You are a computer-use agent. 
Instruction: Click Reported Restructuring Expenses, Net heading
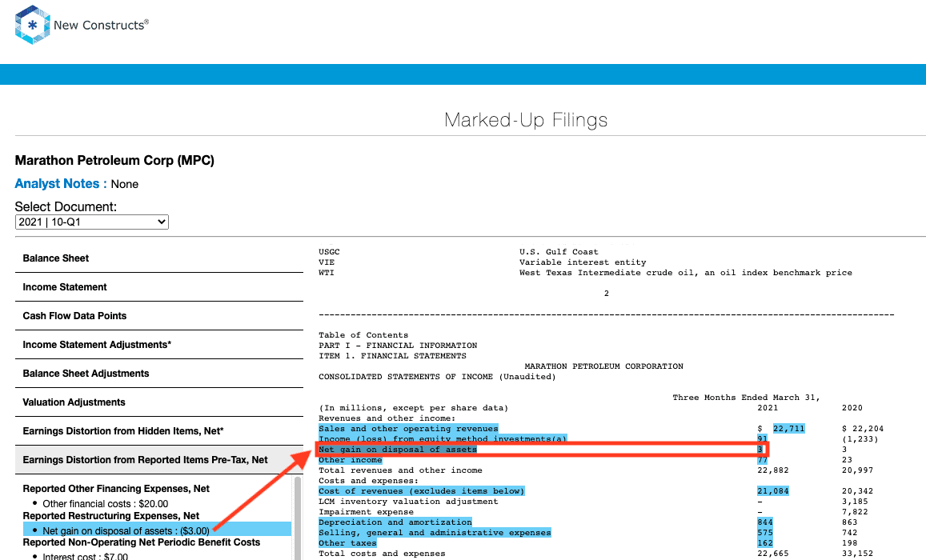click(111, 516)
